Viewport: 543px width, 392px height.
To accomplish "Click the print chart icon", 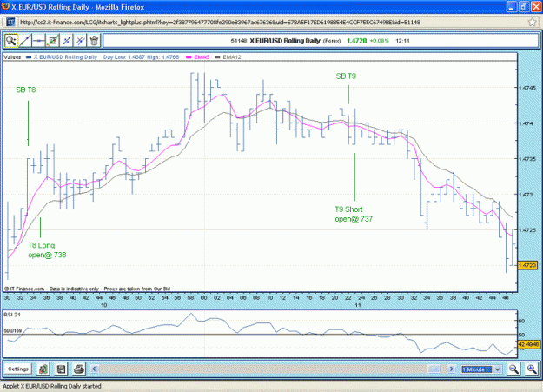I will coord(79,369).
